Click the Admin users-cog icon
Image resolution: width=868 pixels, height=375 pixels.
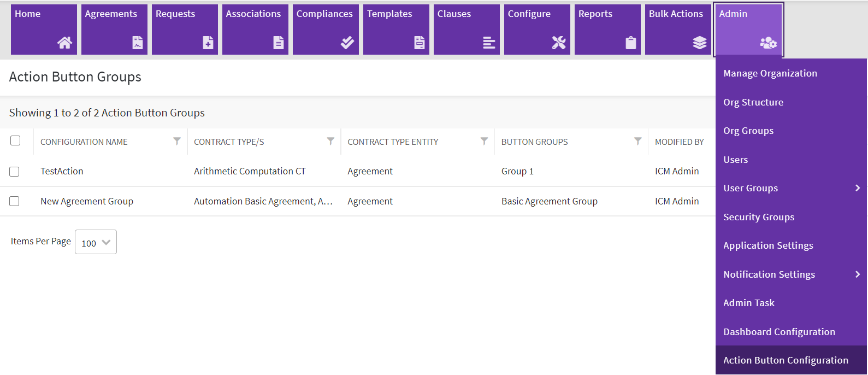(x=768, y=43)
